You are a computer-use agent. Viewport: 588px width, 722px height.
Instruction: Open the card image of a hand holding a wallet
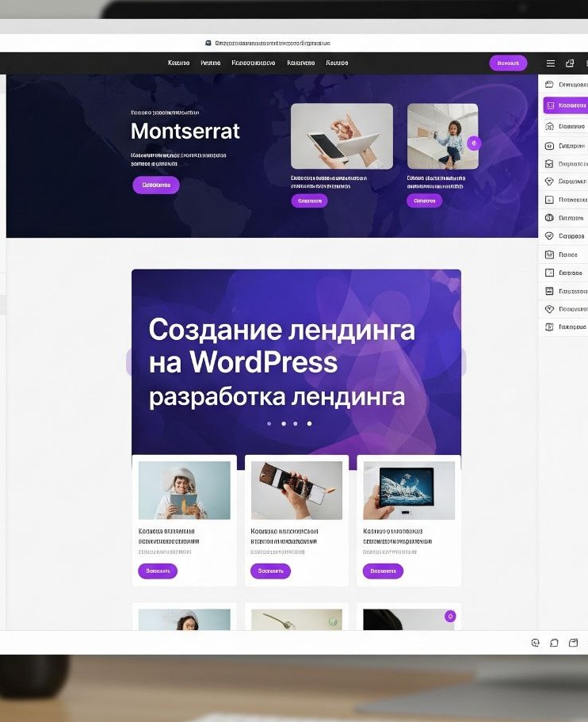click(296, 491)
